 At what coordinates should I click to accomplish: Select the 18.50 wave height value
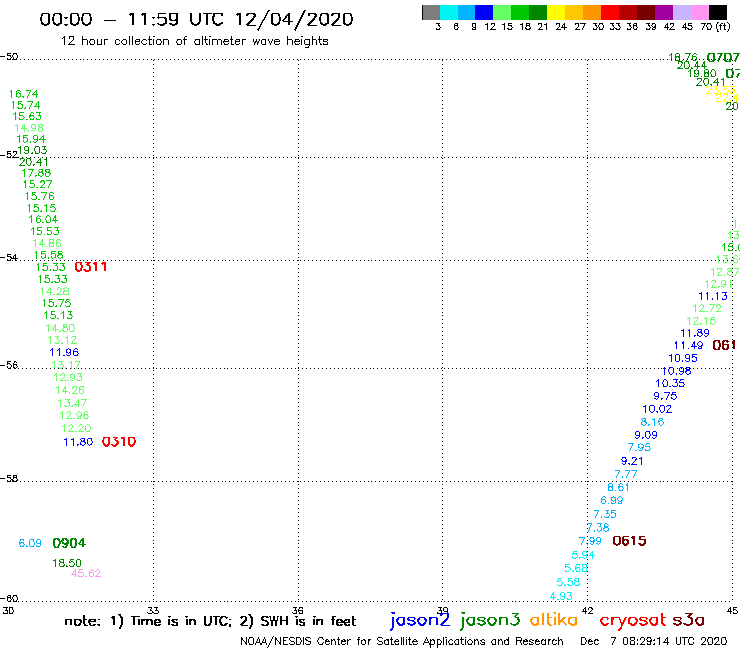(x=67, y=563)
